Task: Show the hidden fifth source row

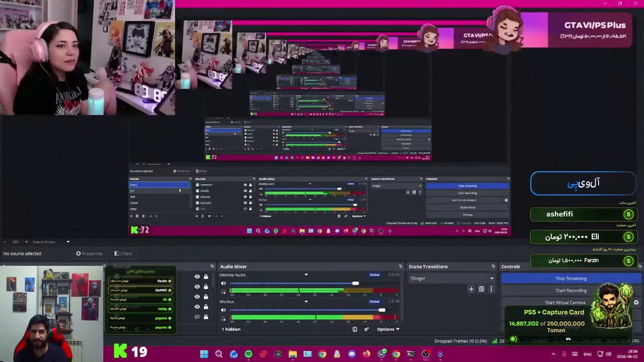Action: [197, 317]
